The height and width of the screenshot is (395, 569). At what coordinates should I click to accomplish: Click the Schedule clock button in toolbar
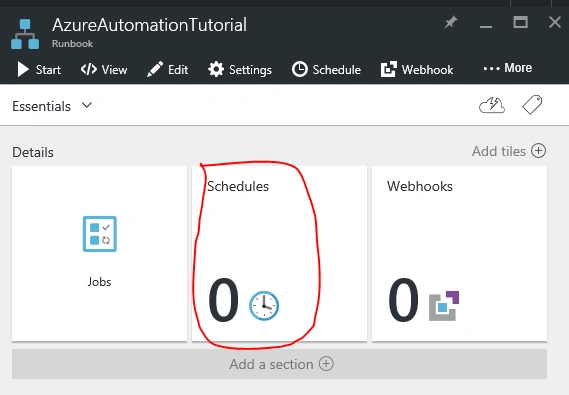[326, 69]
